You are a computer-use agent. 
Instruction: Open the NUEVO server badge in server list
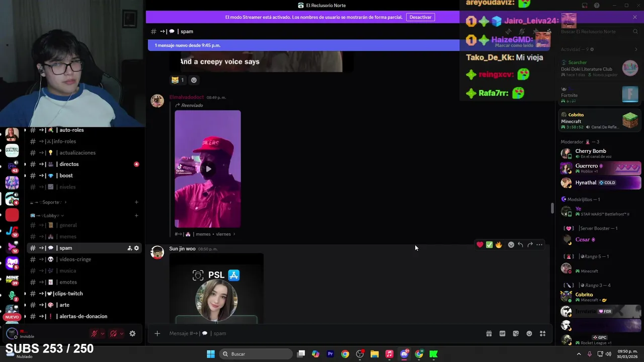(12, 317)
